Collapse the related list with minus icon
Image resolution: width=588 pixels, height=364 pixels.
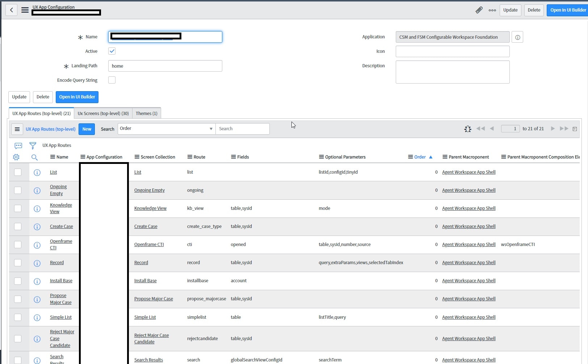click(575, 129)
